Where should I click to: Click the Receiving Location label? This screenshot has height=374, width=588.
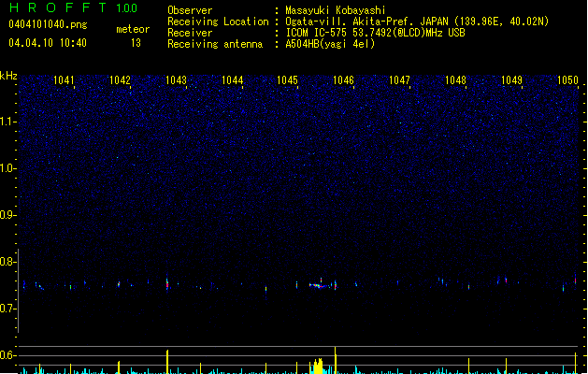[218, 22]
